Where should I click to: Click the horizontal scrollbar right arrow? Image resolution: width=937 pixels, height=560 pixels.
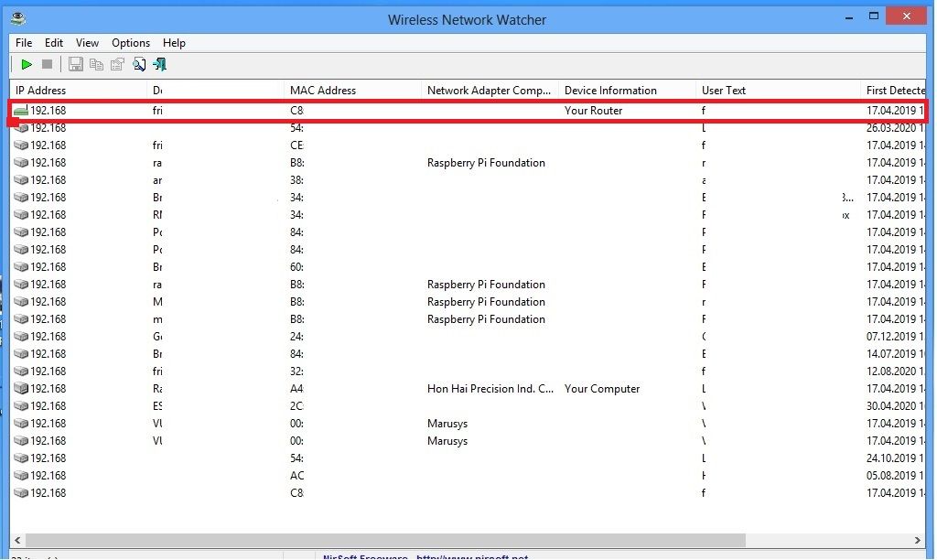click(x=919, y=540)
